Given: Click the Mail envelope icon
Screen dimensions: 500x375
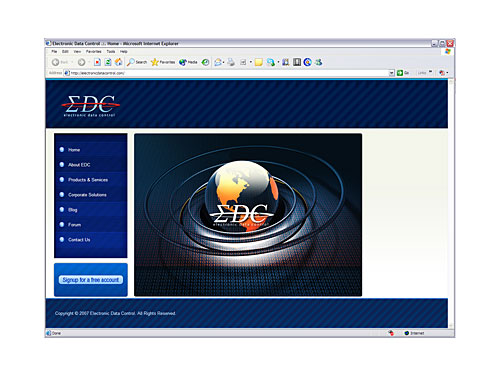Looking at the screenshot, I should tap(218, 62).
